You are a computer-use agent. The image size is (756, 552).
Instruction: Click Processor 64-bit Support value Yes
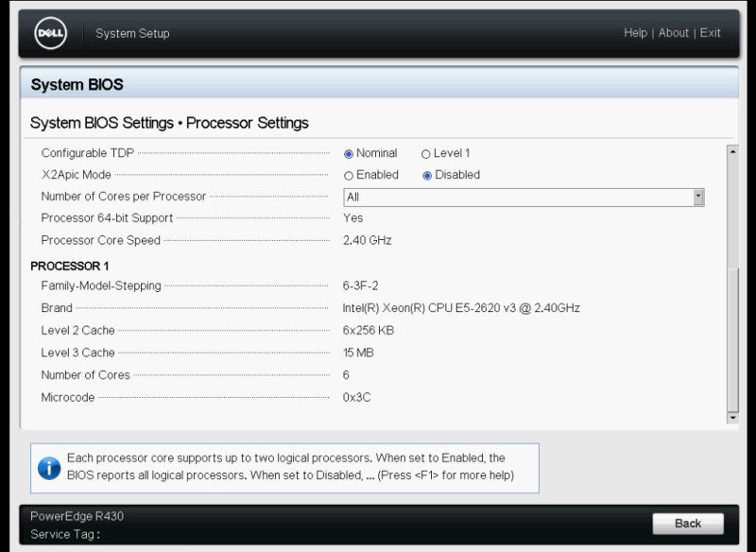click(x=352, y=218)
